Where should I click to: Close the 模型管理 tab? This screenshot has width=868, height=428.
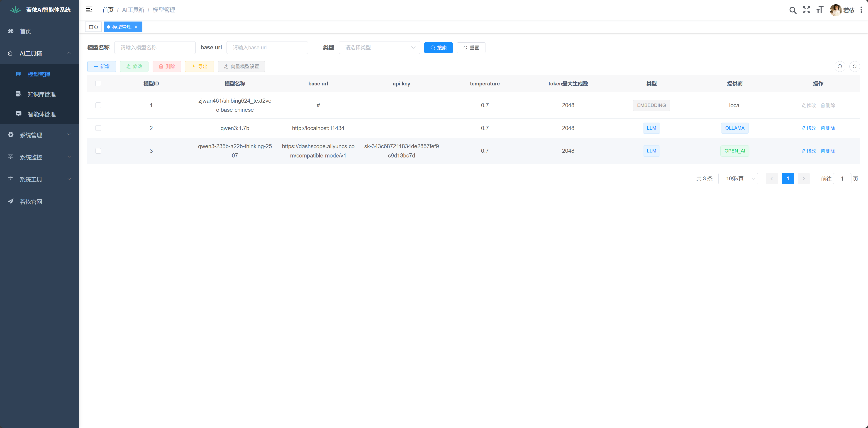coord(136,27)
